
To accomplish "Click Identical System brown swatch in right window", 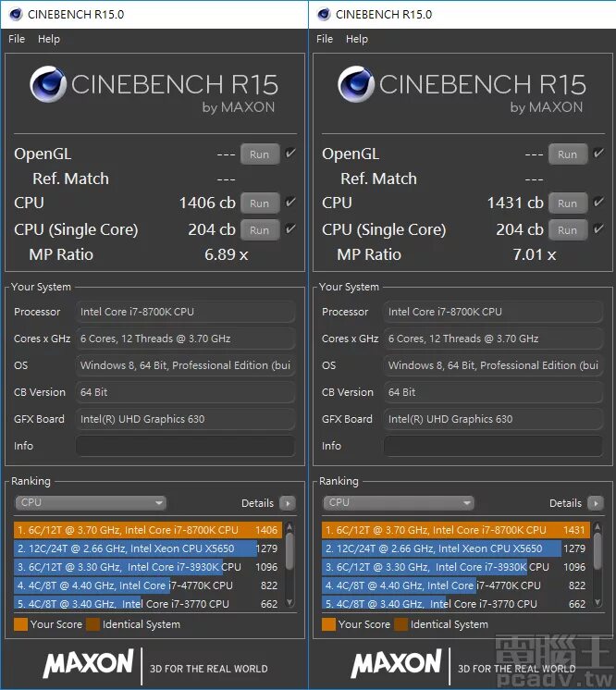I will 400,624.
